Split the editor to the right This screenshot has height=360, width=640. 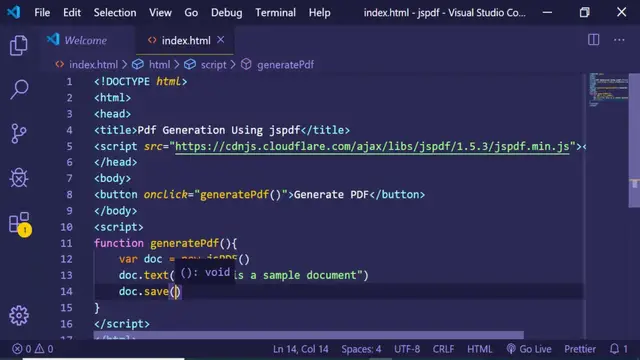point(593,40)
